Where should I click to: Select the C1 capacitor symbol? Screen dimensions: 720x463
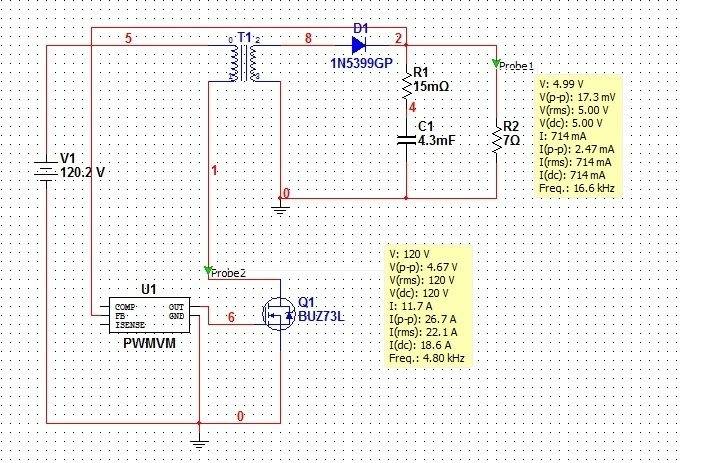(406, 140)
